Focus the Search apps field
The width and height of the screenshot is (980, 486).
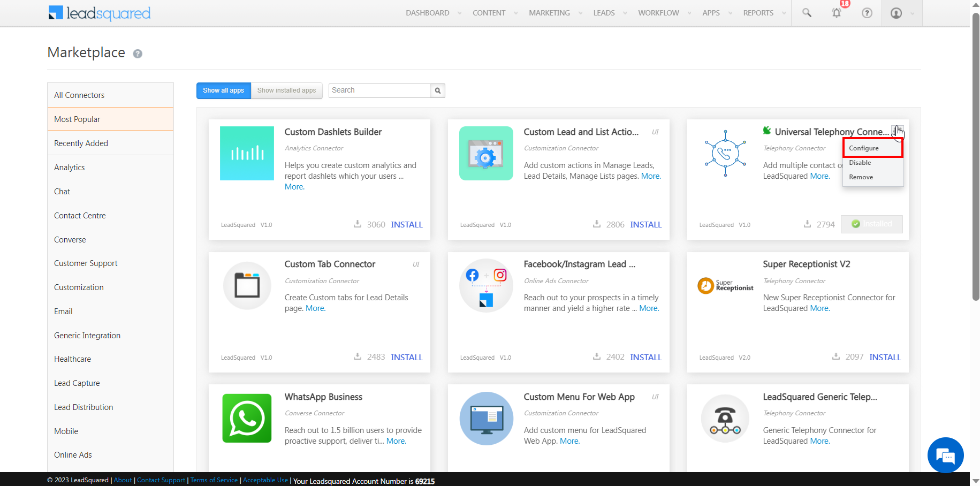point(379,90)
